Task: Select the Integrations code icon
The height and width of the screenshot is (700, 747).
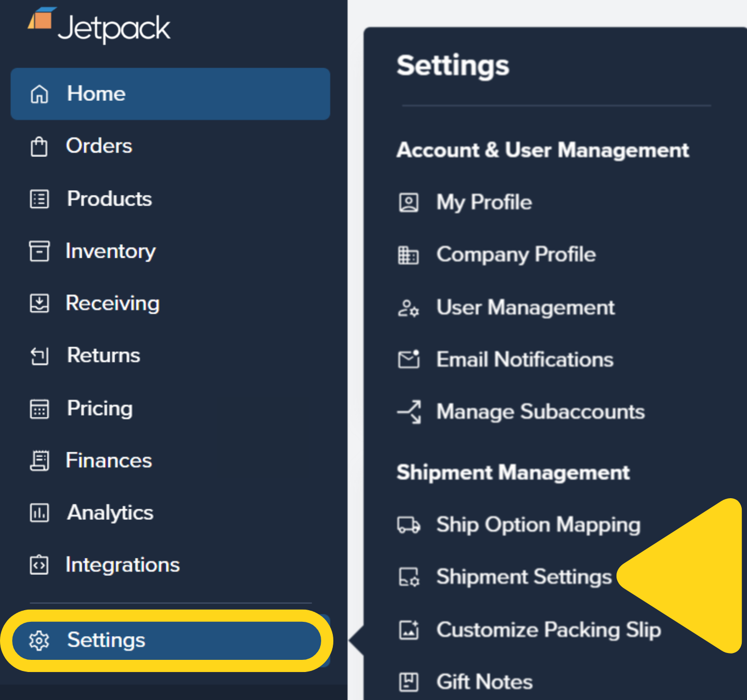Action: [x=39, y=565]
